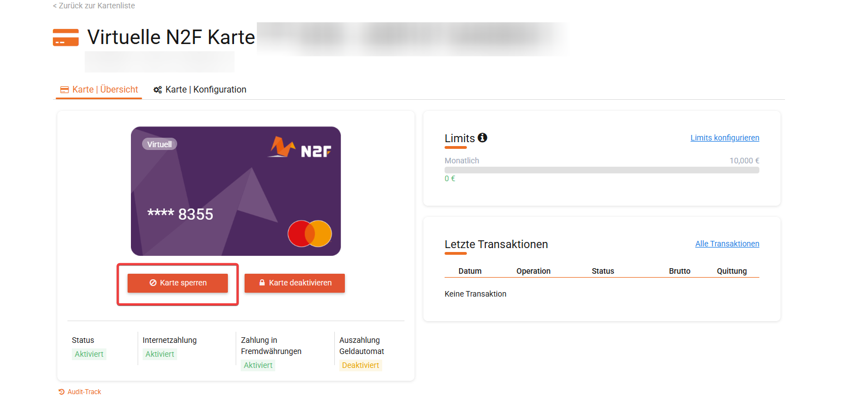Go back via Zurück zur Kartenliste
Screen dimensions: 868x412
coord(94,6)
